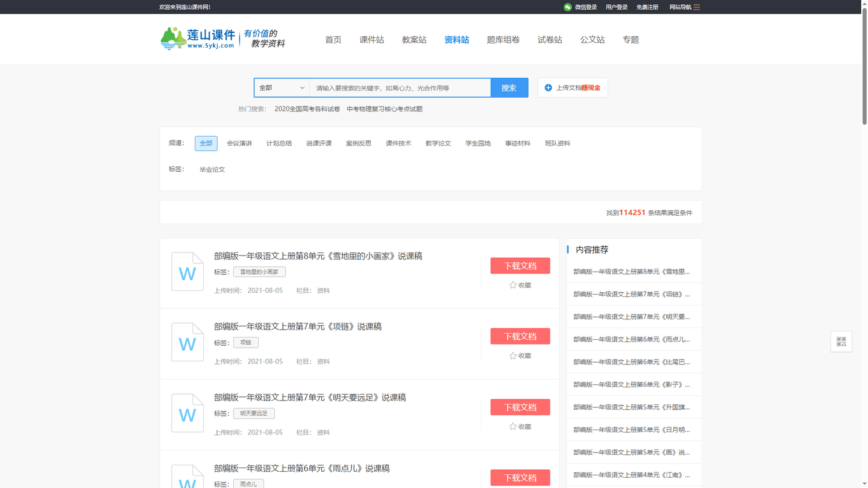The width and height of the screenshot is (868, 488).
Task: Open the 课件站 navigation item
Action: (x=372, y=40)
